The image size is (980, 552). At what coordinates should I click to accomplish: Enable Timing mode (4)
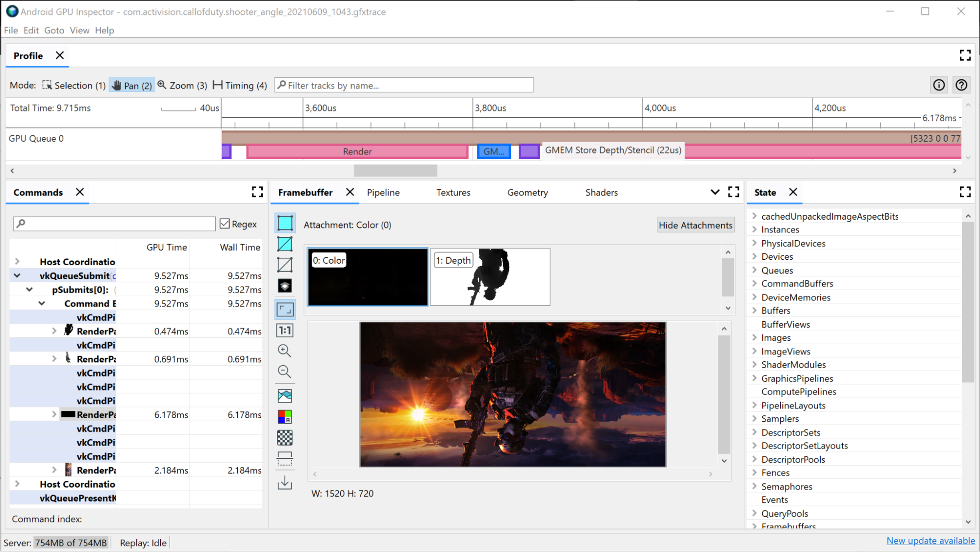coord(239,85)
